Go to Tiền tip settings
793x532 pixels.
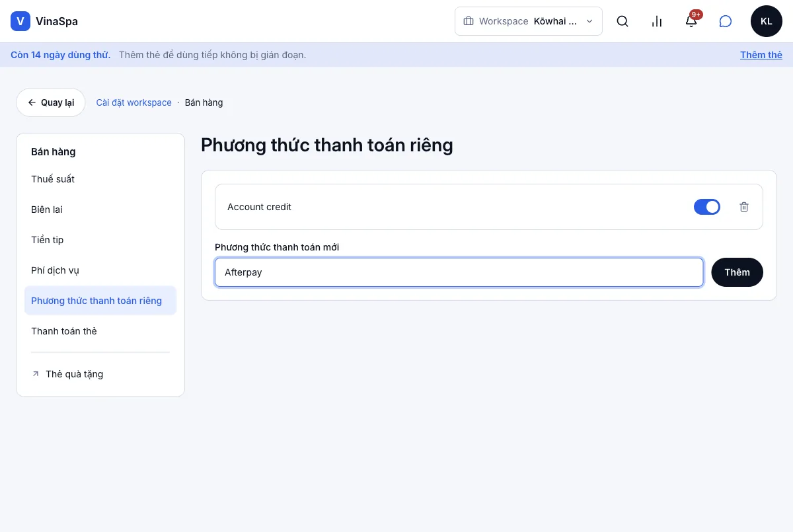(x=100, y=240)
